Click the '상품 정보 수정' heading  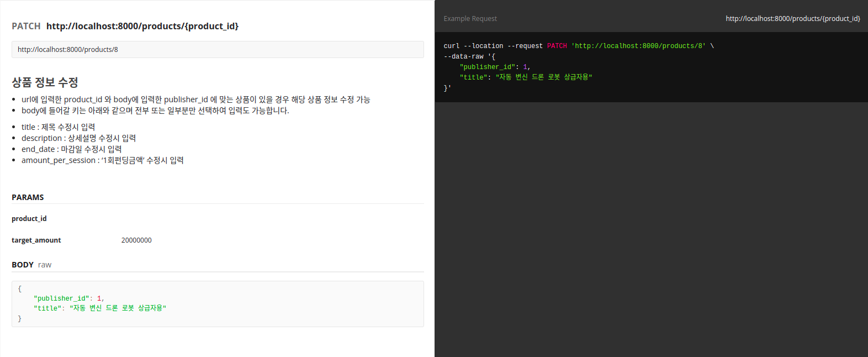pyautogui.click(x=45, y=82)
